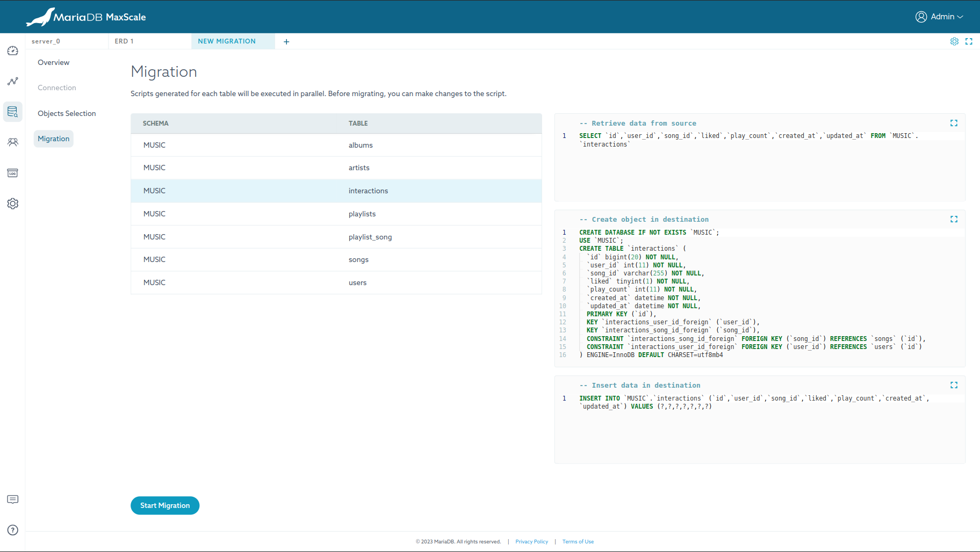Open the Logs archive icon in the sidebar

click(13, 173)
